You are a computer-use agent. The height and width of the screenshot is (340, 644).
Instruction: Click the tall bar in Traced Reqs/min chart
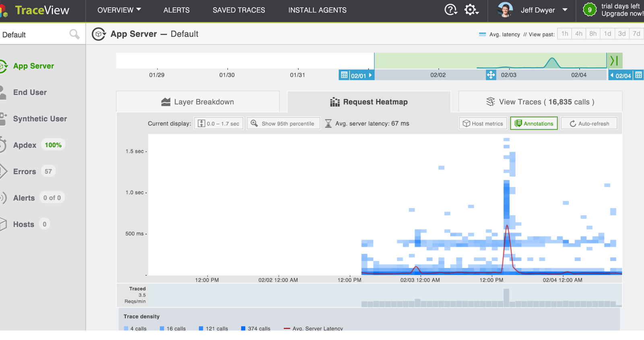pos(506,297)
